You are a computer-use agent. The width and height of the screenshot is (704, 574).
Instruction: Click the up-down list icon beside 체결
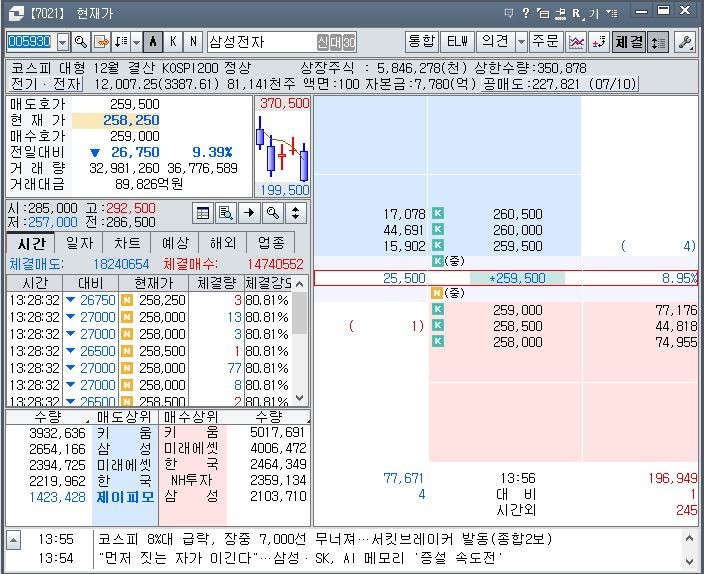point(658,42)
